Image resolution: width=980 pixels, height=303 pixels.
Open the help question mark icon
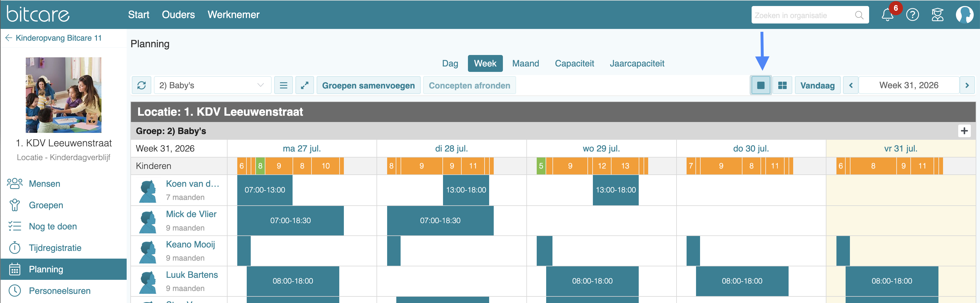[x=912, y=15]
